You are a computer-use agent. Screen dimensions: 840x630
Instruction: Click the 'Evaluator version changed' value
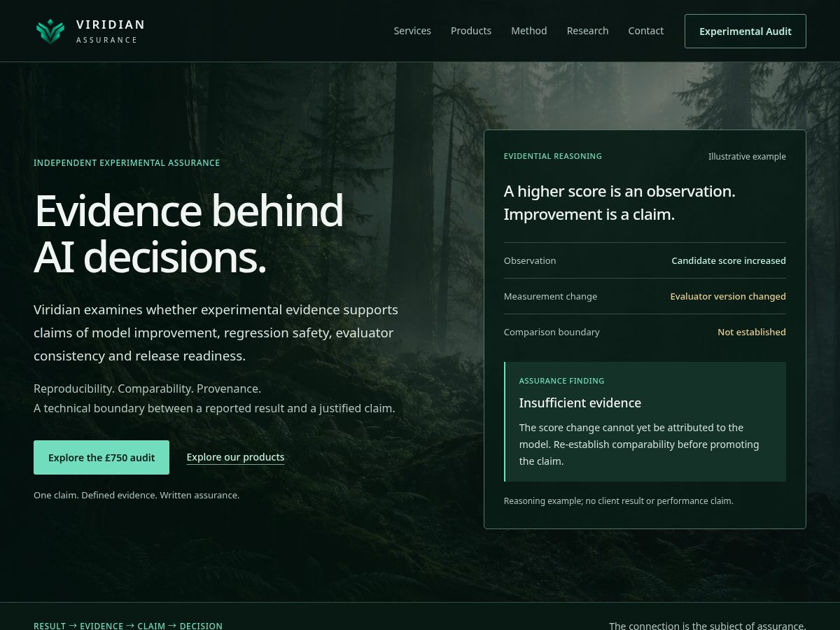click(x=728, y=296)
